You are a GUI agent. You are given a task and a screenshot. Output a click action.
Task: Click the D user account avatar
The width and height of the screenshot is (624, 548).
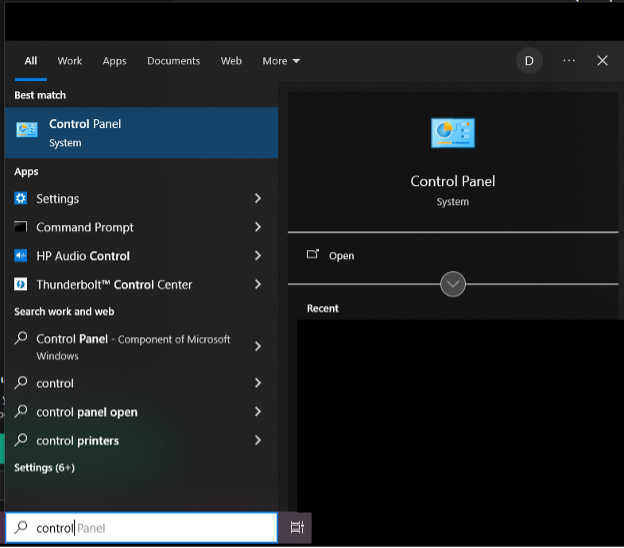pyautogui.click(x=529, y=61)
